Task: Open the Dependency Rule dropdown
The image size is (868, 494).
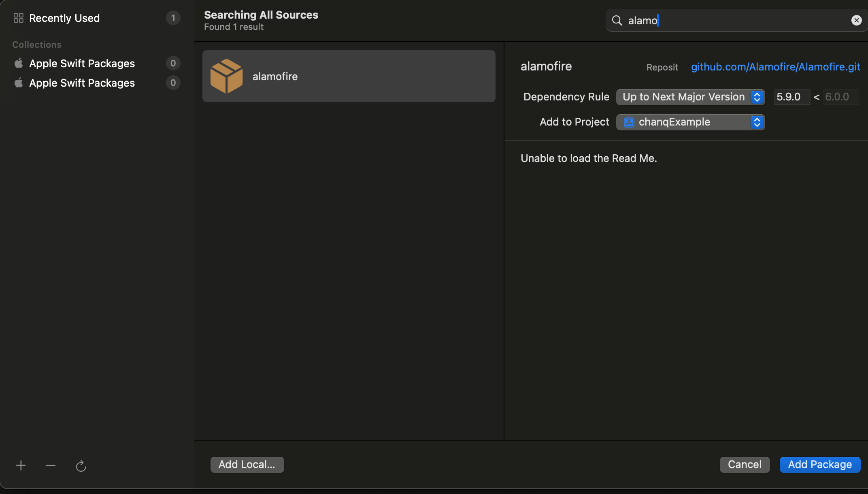Action: coord(690,97)
